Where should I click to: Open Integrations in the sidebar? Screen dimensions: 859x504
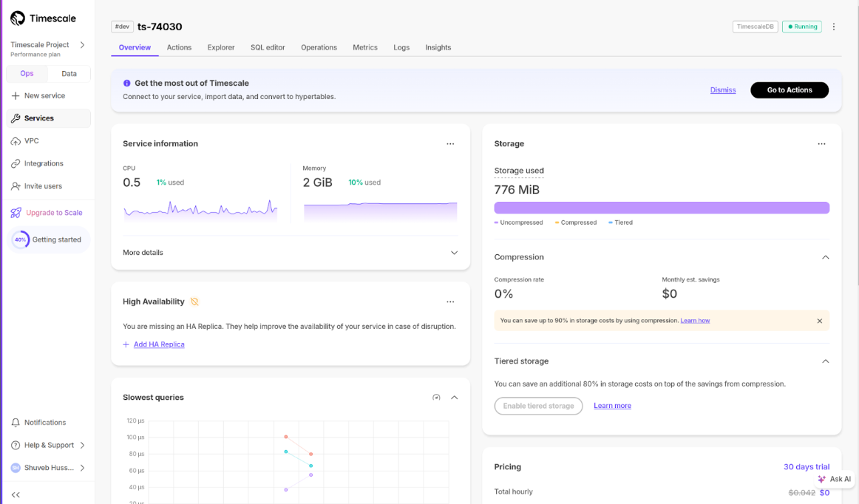coord(44,163)
